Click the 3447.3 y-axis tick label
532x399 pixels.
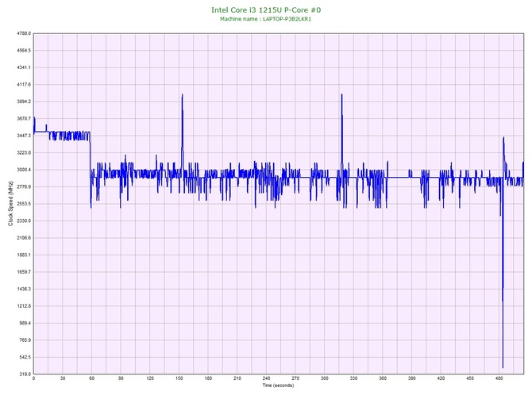click(22, 136)
